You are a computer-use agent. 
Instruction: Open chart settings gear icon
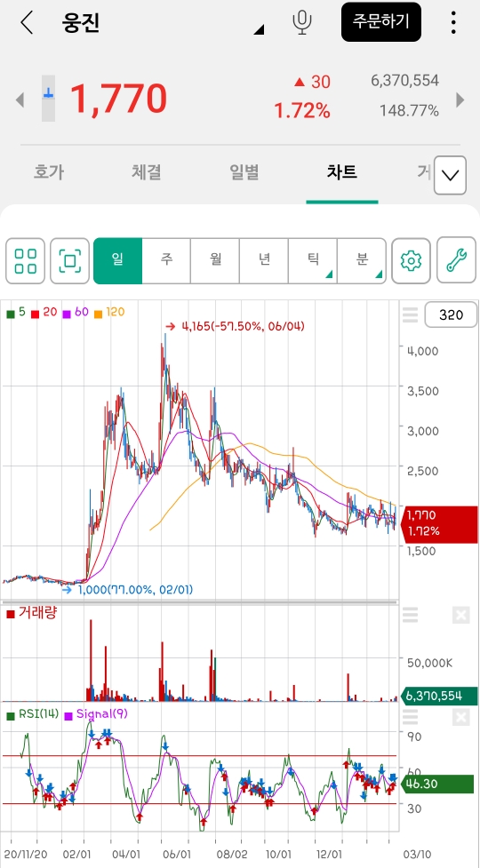point(411,260)
